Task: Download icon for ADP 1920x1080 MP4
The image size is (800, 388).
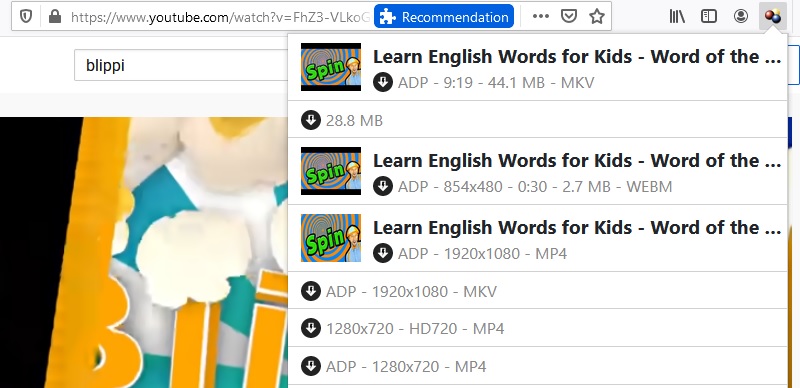Action: 383,253
